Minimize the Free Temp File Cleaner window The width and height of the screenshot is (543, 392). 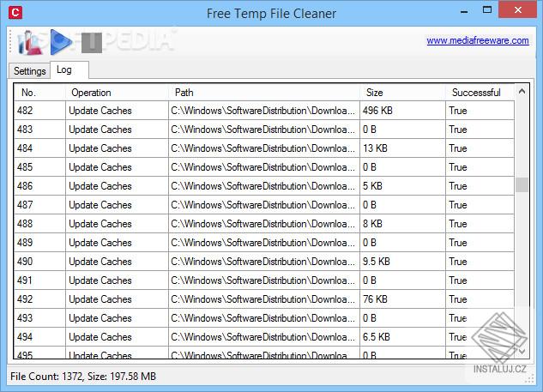pos(464,12)
